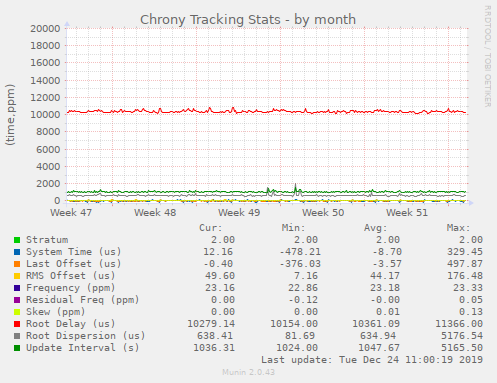Click the 'Week 49' x-axis label

click(x=239, y=213)
